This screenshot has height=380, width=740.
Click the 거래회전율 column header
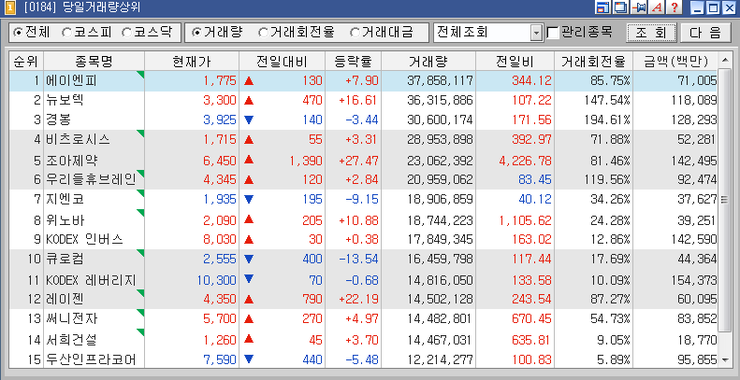click(x=593, y=61)
